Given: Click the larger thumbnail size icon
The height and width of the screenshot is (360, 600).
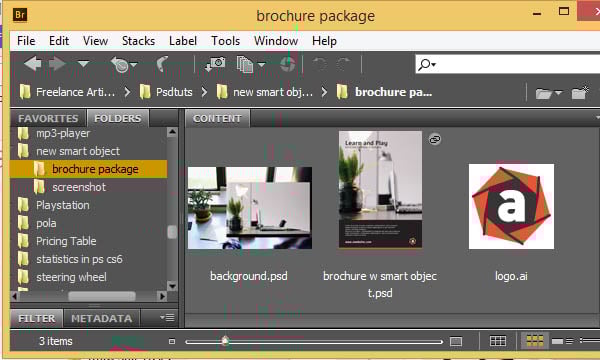Looking at the screenshot, I should pos(456,341).
